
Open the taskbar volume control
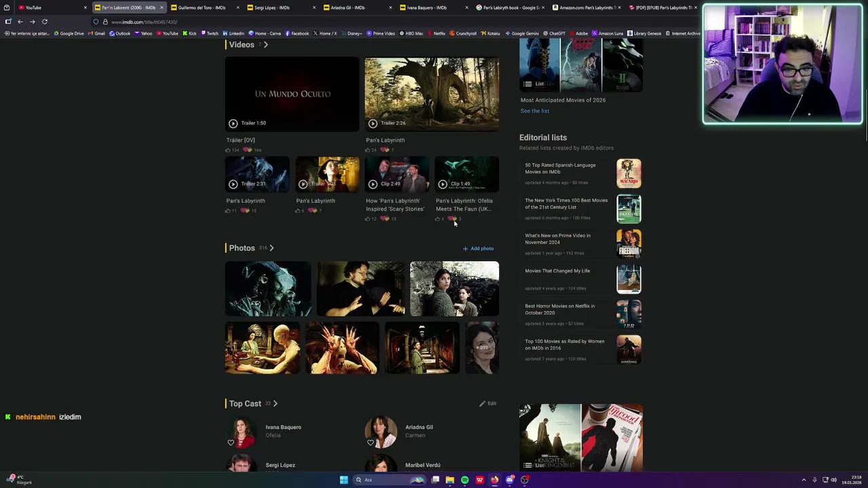[x=833, y=480]
